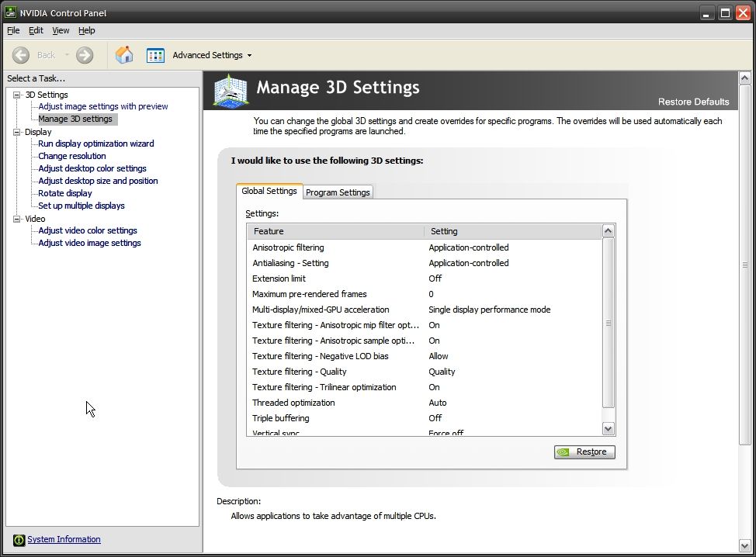
Task: Click the Back arrow icon
Action: pyautogui.click(x=21, y=55)
